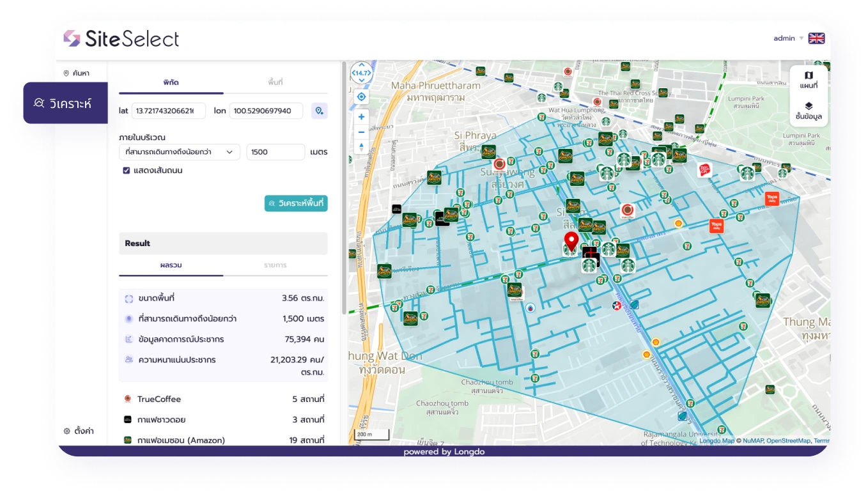The height and width of the screenshot is (496, 868).
Task: Toggle the แสดงเส้นถนน checkbox
Action: 127,171
